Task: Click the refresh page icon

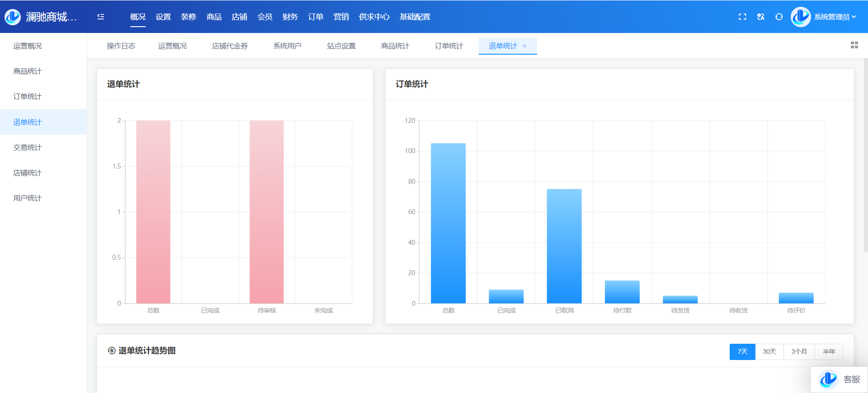Action: click(x=779, y=17)
